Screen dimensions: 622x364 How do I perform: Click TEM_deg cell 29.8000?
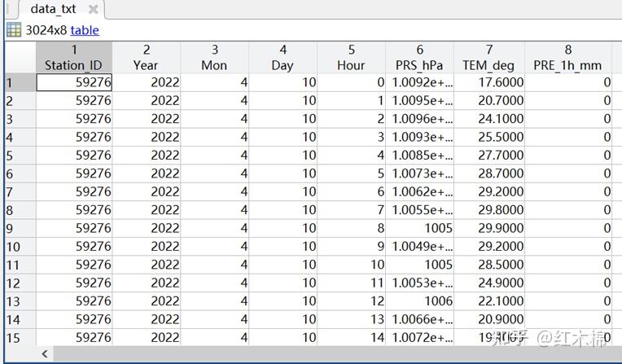pyautogui.click(x=489, y=210)
